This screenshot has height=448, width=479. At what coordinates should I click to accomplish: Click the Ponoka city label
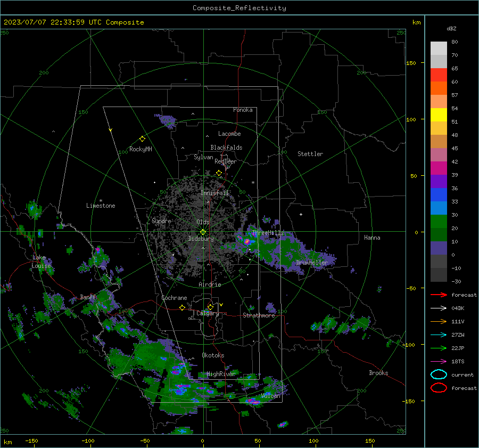(x=243, y=110)
